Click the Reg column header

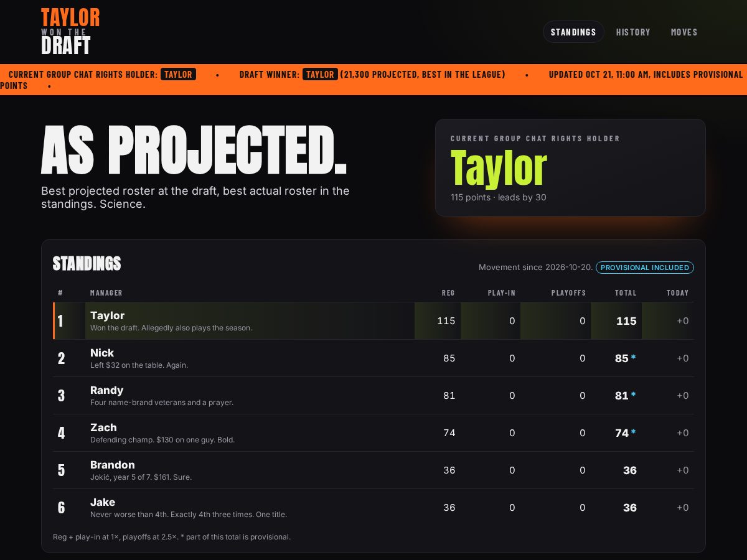[448, 292]
